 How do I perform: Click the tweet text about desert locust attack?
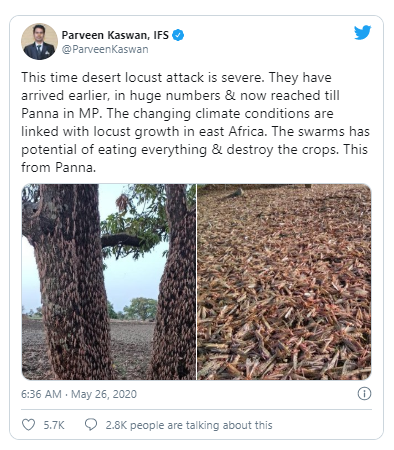click(x=195, y=122)
